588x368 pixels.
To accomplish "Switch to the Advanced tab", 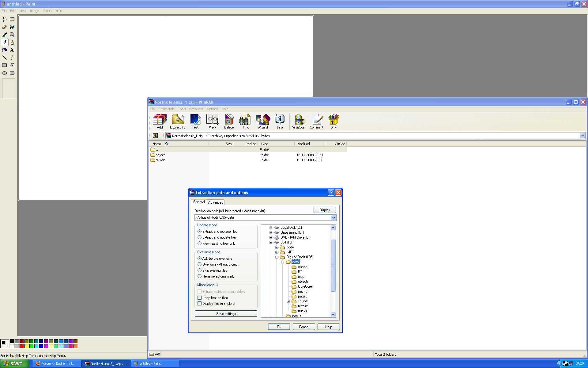I will point(216,202).
